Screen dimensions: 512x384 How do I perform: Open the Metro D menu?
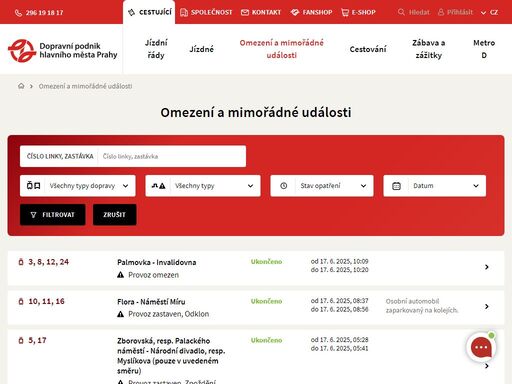(484, 49)
